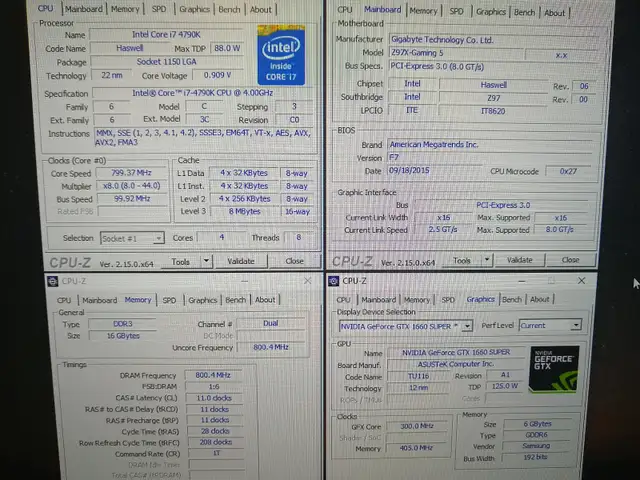The height and width of the screenshot is (480, 640).
Task: Click the Specification field i7-4790K CPU @ 4.00GHz
Action: 202,93
